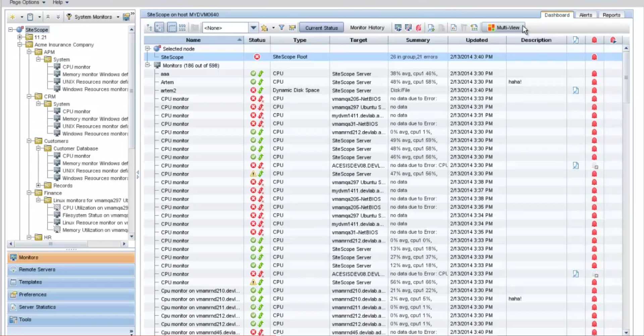
Task: Click the first tree-layout icon in dashboard toolbar
Action: coord(150,28)
